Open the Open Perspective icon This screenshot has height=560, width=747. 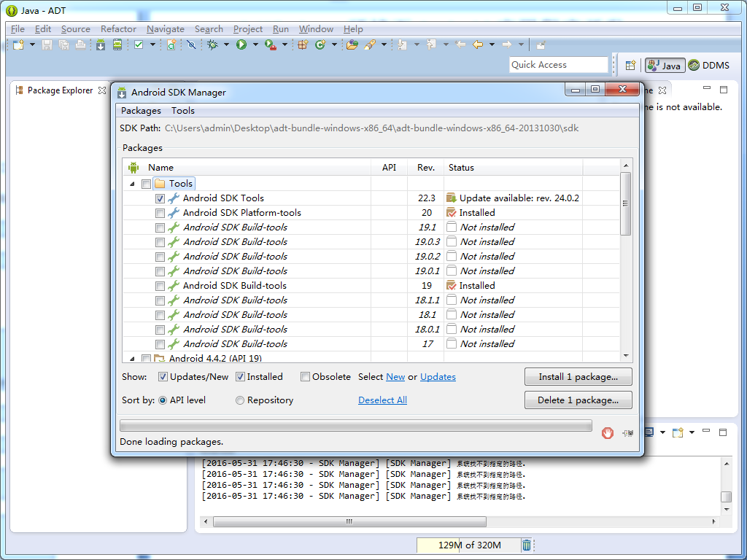630,65
